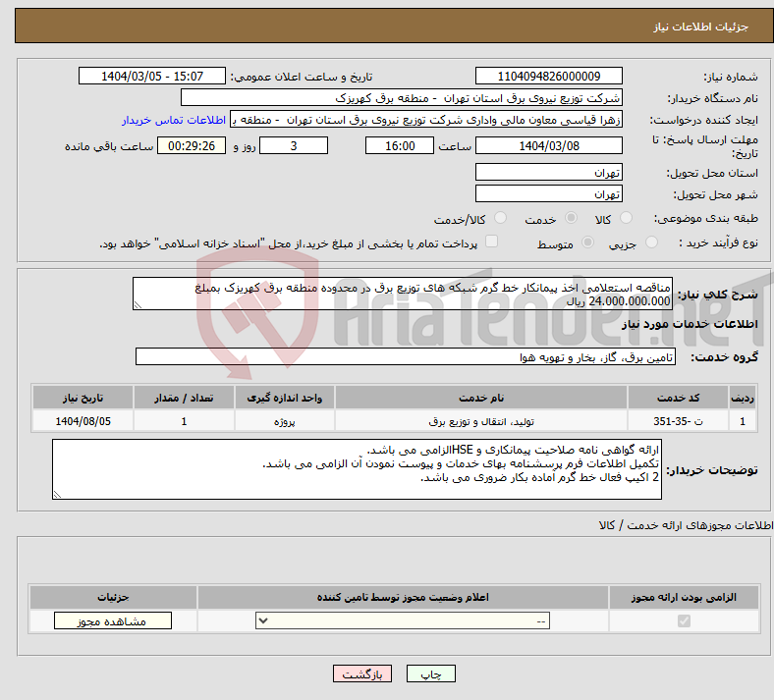
Task: Click the چاپ (print) button
Action: point(430,673)
